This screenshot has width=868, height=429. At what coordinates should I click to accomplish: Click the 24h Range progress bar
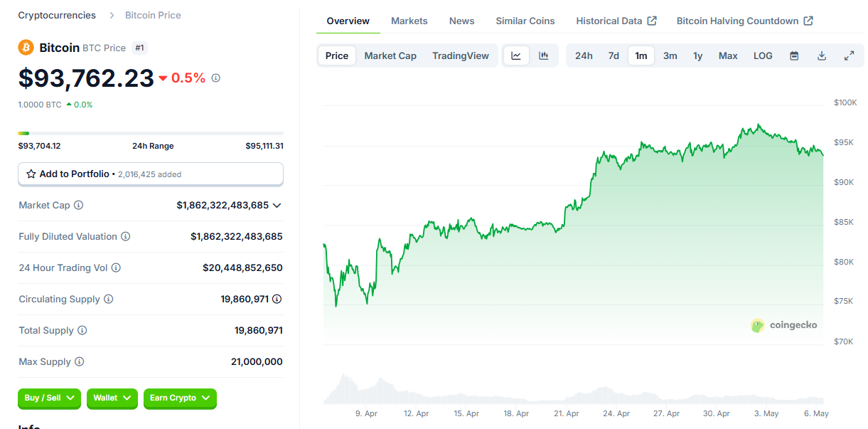(151, 133)
